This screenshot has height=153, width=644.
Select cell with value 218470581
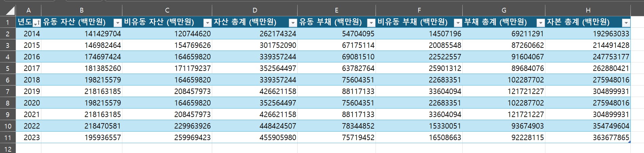point(82,126)
